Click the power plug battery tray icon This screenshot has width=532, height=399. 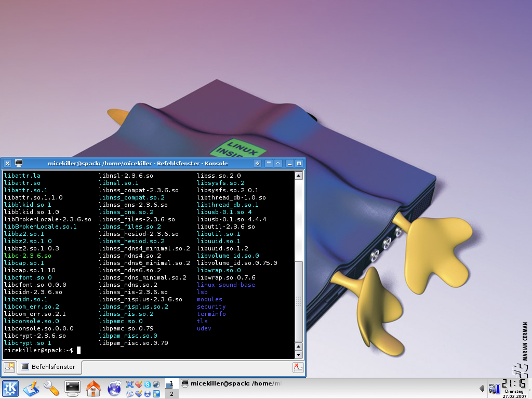[x=494, y=388]
